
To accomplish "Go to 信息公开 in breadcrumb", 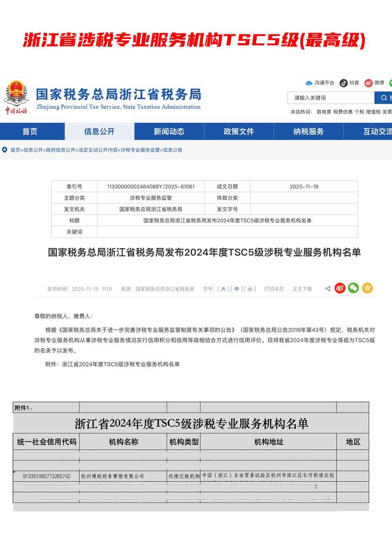I will 33,150.
